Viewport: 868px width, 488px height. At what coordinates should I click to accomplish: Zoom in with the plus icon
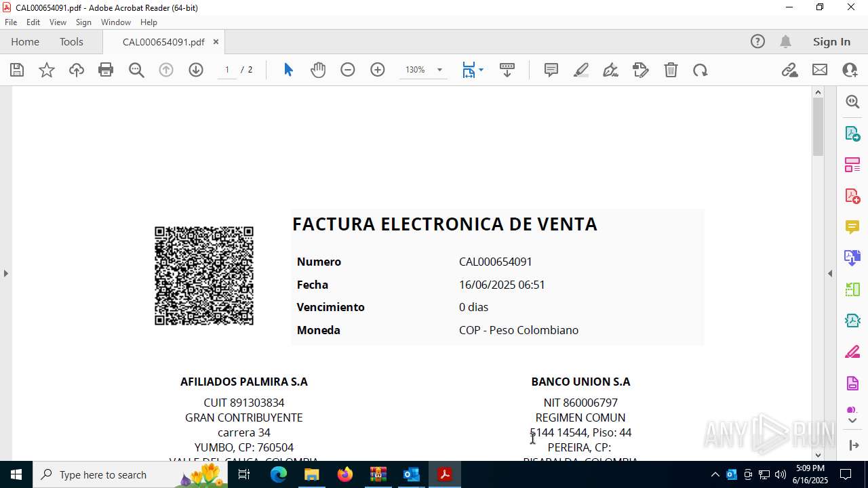pos(378,70)
